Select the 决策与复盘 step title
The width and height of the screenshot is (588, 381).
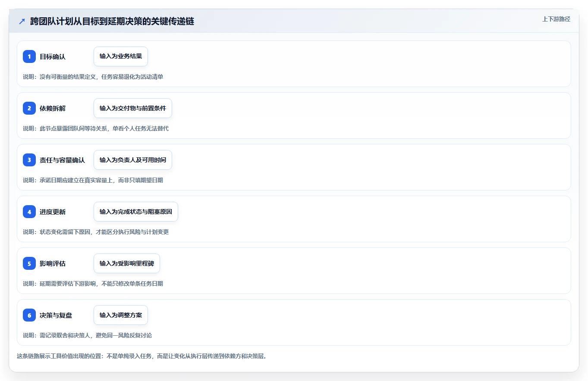(56, 315)
